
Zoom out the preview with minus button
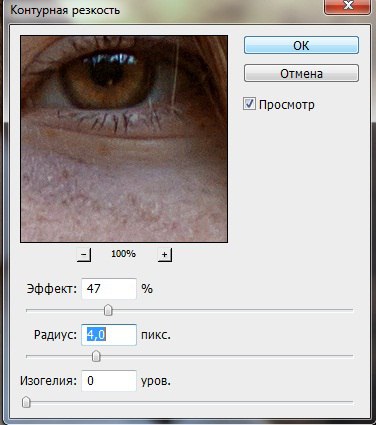84,255
